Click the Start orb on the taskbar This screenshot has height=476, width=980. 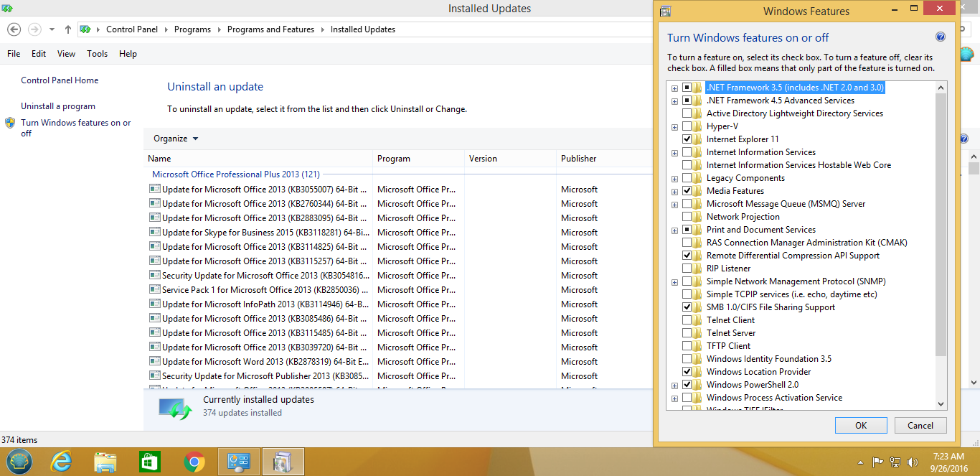pyautogui.click(x=19, y=462)
